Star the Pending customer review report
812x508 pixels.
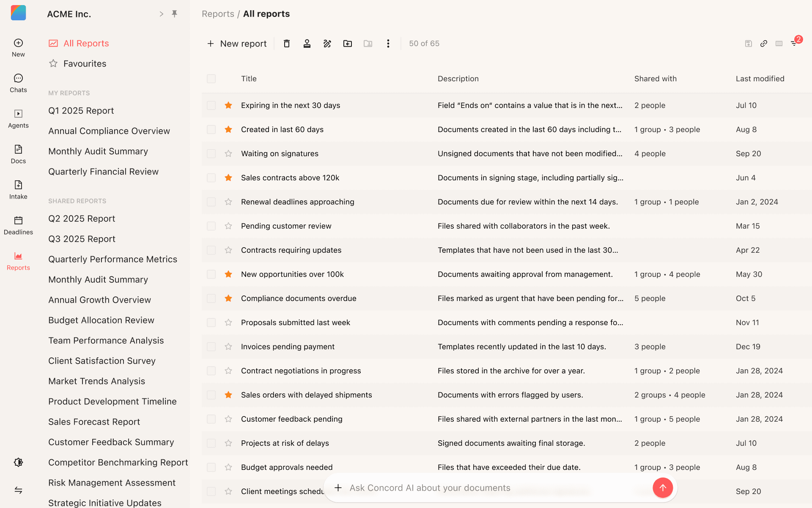coord(228,226)
